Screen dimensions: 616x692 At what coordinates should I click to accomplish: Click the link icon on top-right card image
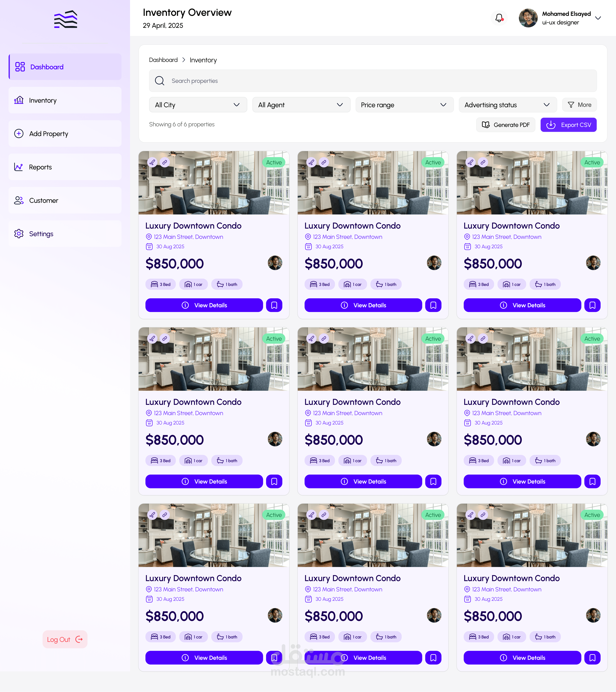483,162
